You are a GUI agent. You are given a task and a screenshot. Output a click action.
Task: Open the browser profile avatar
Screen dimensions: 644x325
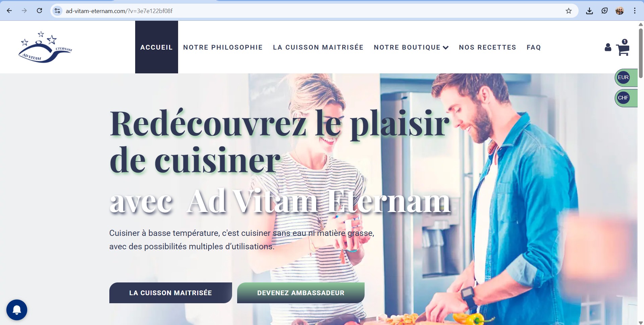click(x=620, y=11)
